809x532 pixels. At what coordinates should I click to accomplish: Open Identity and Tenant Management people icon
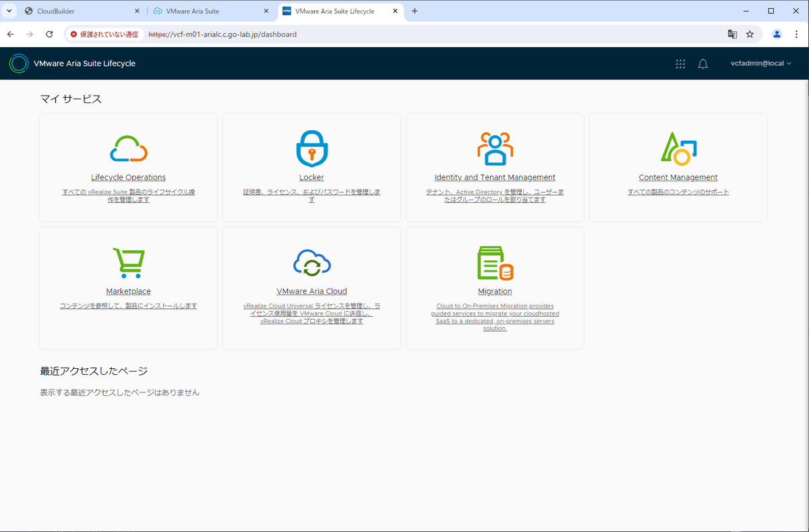coord(495,149)
